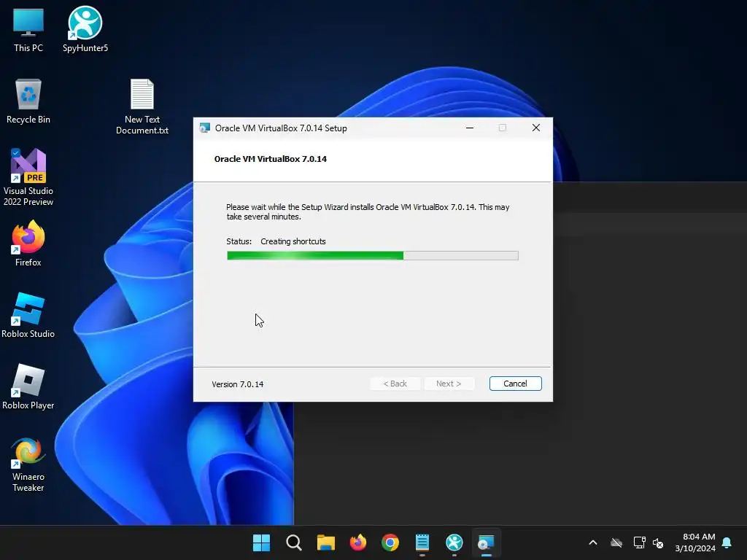The image size is (747, 560).
Task: Open the Windows Start menu
Action: 261,542
